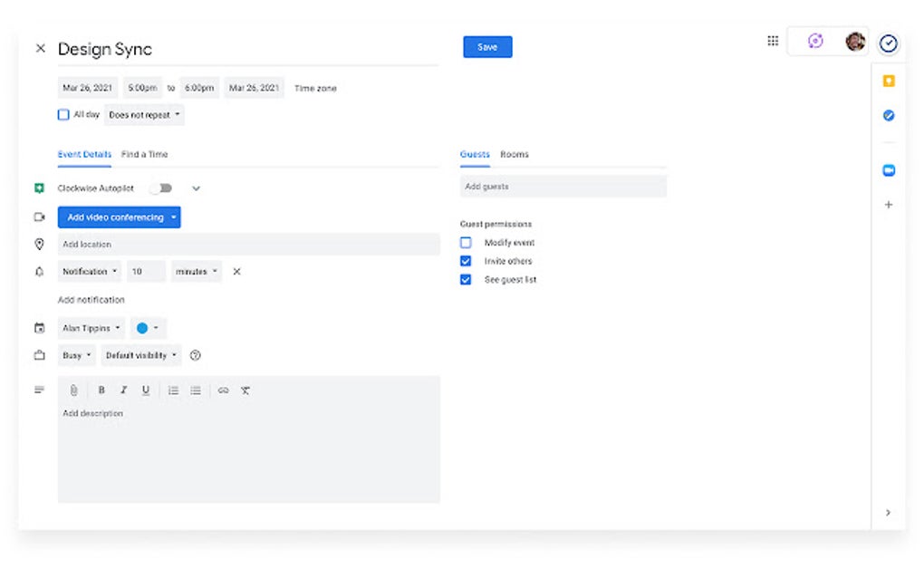
Task: Click Add video conferencing button
Action: [x=119, y=217]
